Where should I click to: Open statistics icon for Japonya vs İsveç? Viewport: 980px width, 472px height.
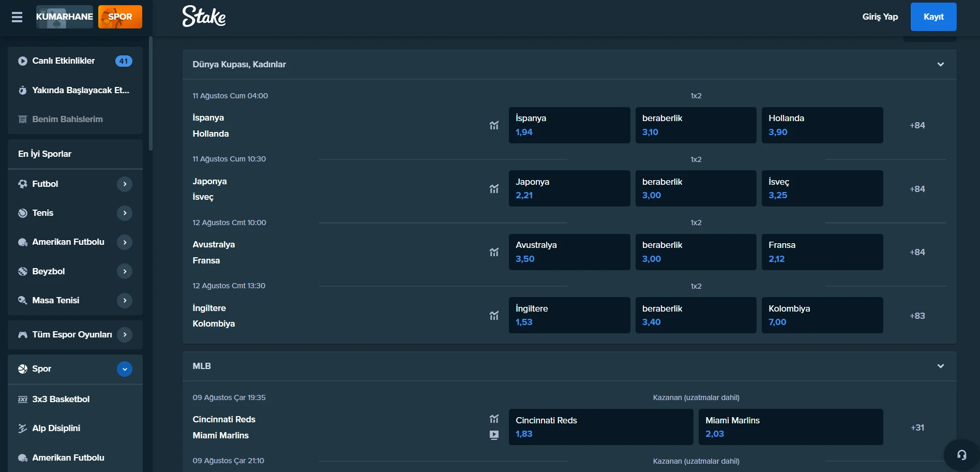click(x=494, y=188)
